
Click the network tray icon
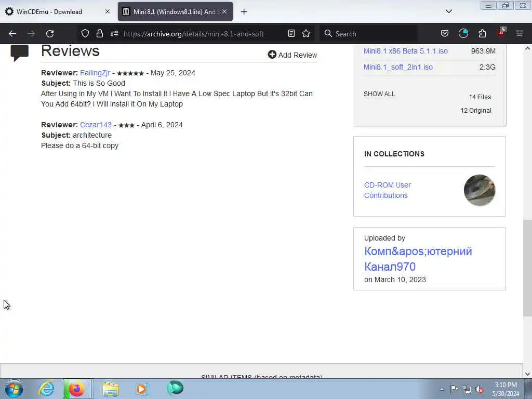click(x=467, y=389)
